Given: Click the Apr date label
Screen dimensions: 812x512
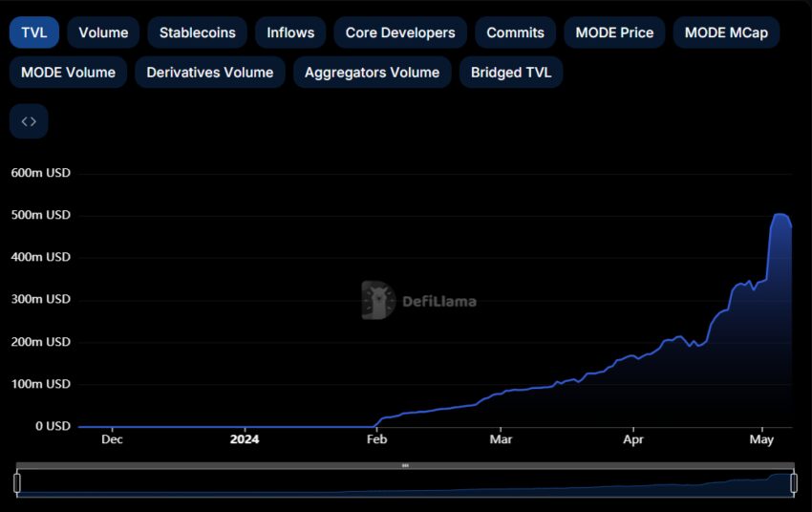Looking at the screenshot, I should click(x=632, y=439).
